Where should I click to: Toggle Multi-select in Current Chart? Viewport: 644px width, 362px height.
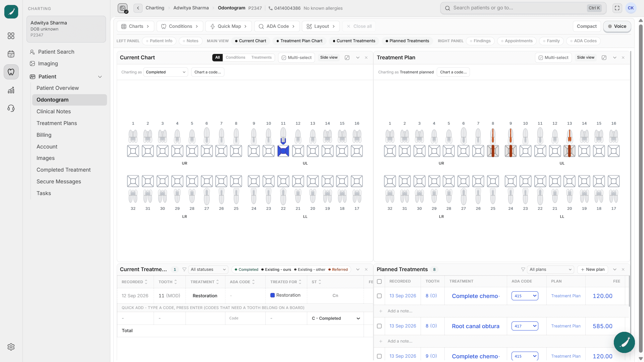click(297, 58)
